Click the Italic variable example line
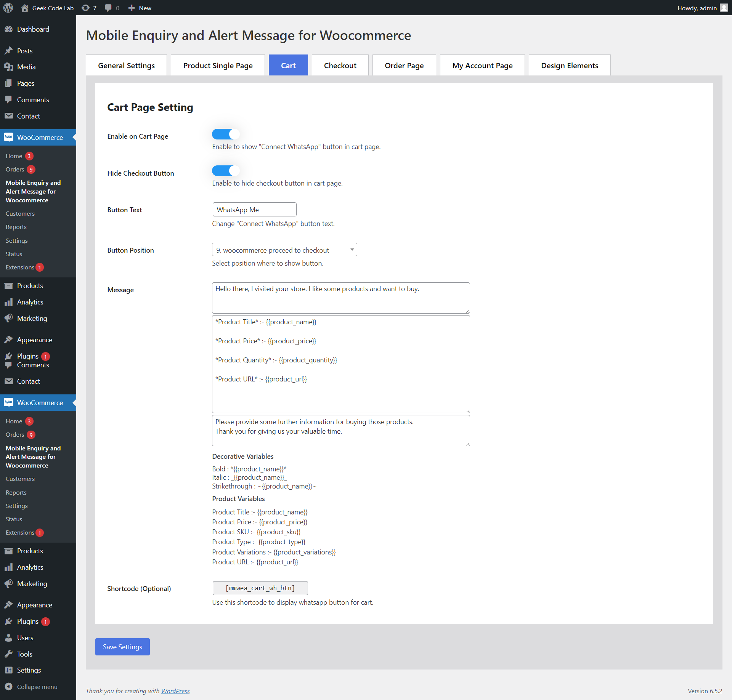The height and width of the screenshot is (700, 732). [x=250, y=477]
